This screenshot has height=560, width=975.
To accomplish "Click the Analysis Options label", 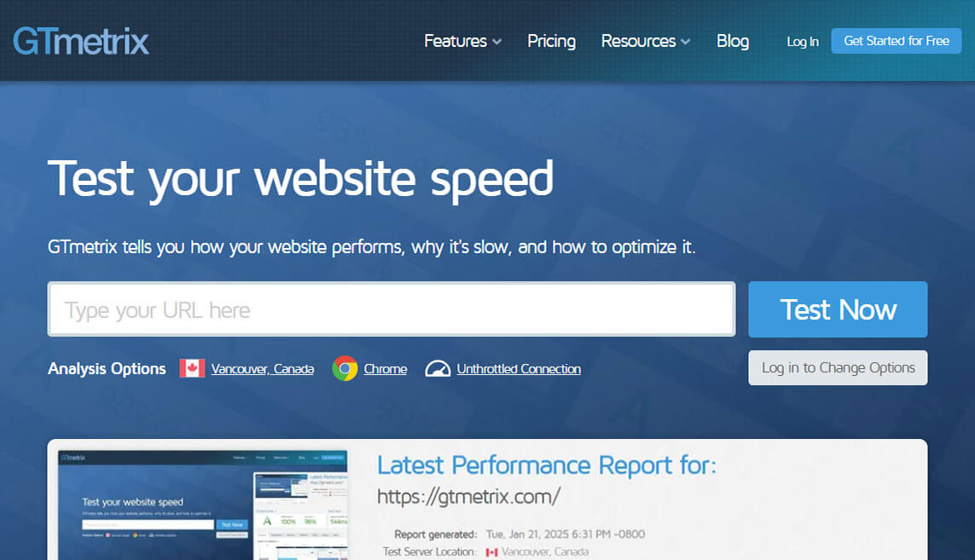I will [107, 369].
